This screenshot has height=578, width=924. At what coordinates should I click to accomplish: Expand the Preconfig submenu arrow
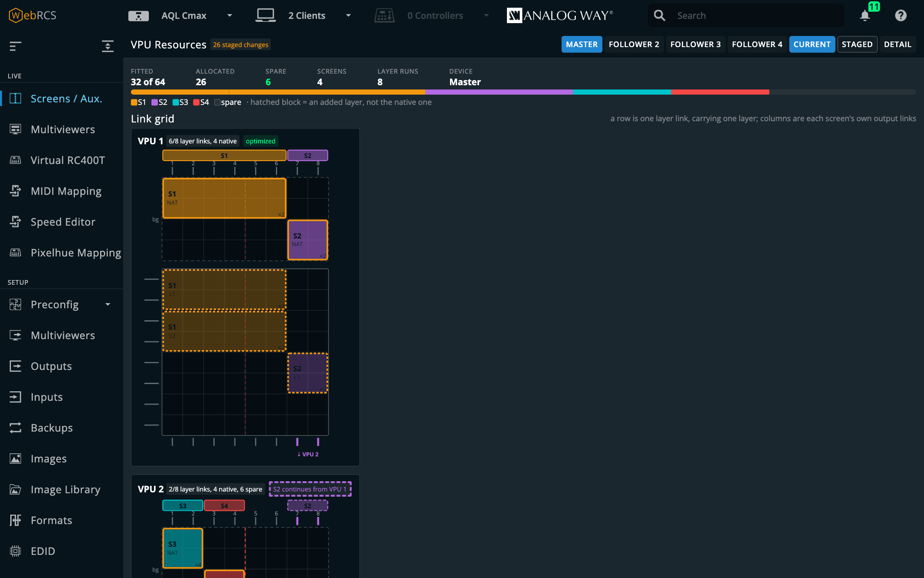coord(108,304)
